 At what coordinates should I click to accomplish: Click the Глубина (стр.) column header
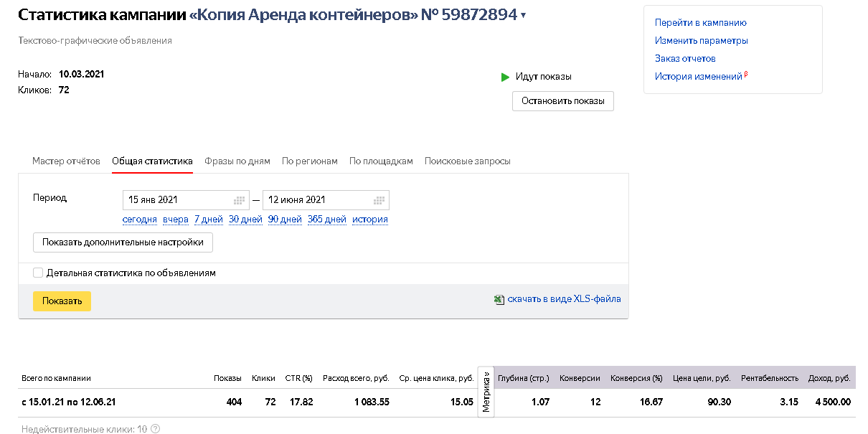point(524,379)
